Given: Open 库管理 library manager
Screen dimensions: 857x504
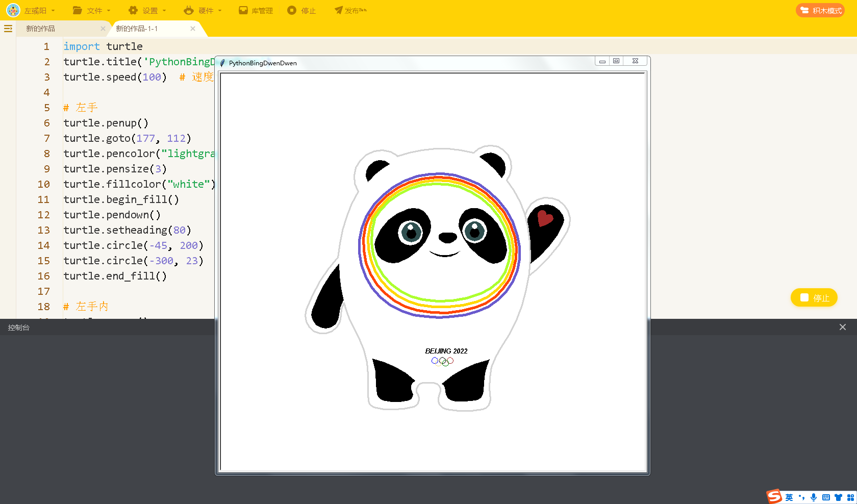Looking at the screenshot, I should tap(256, 10).
